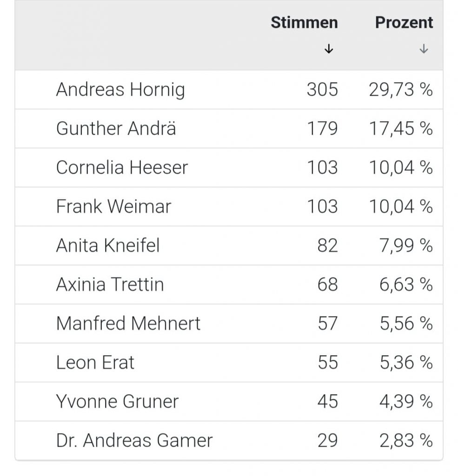
Task: Click on Axinia Trettin
Action: 110,284
